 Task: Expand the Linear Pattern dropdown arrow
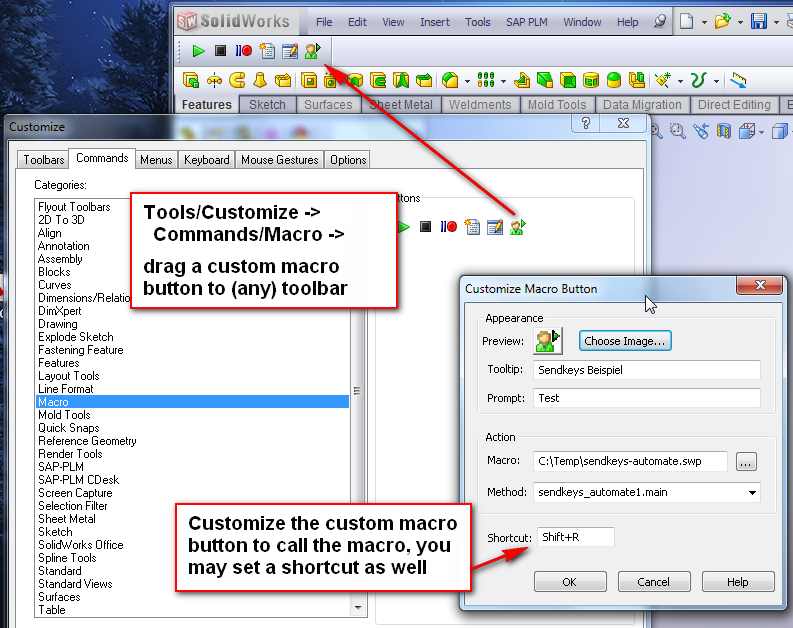point(503,81)
